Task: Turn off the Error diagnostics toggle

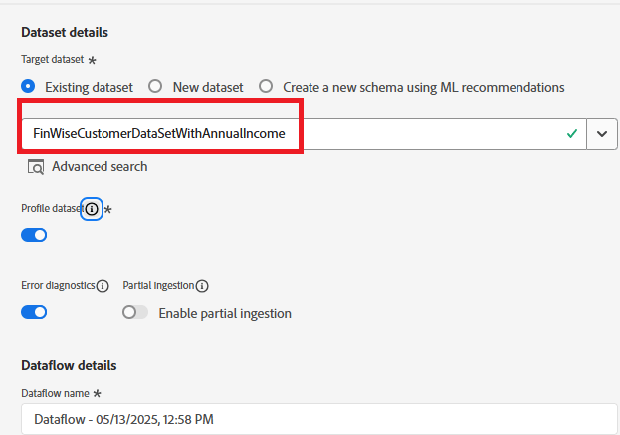Action: click(x=34, y=312)
